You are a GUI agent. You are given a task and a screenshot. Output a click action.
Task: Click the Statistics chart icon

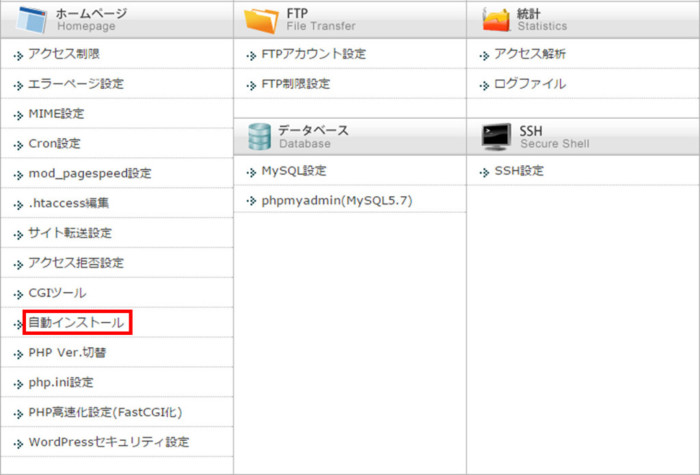[x=496, y=20]
